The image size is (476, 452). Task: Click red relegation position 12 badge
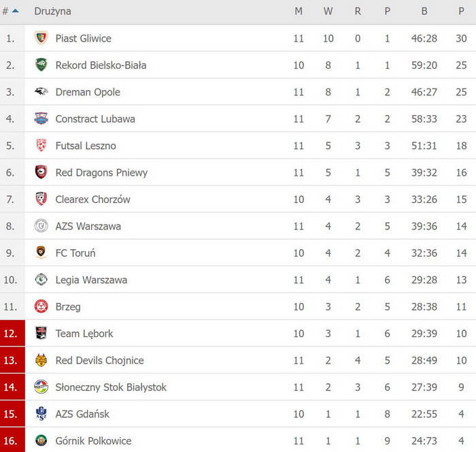coord(12,334)
